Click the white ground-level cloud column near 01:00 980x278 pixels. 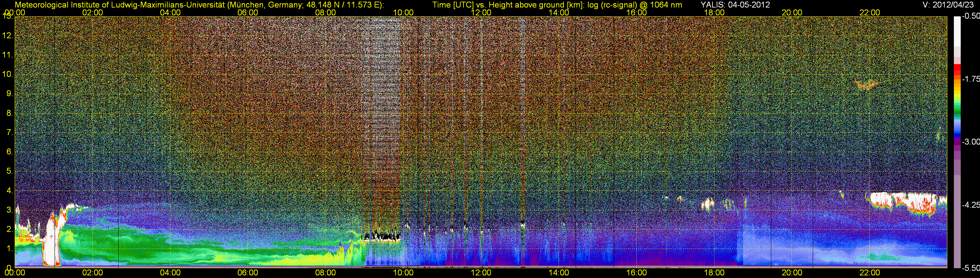tap(51, 244)
